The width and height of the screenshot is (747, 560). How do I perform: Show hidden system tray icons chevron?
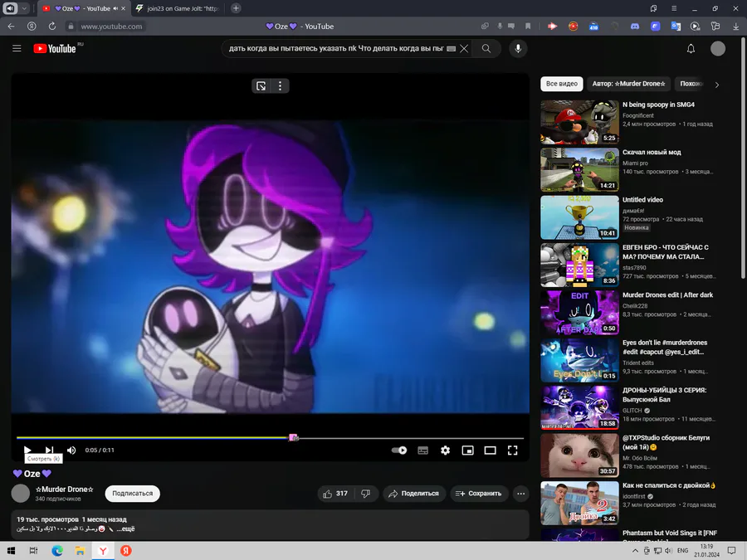[635, 551]
